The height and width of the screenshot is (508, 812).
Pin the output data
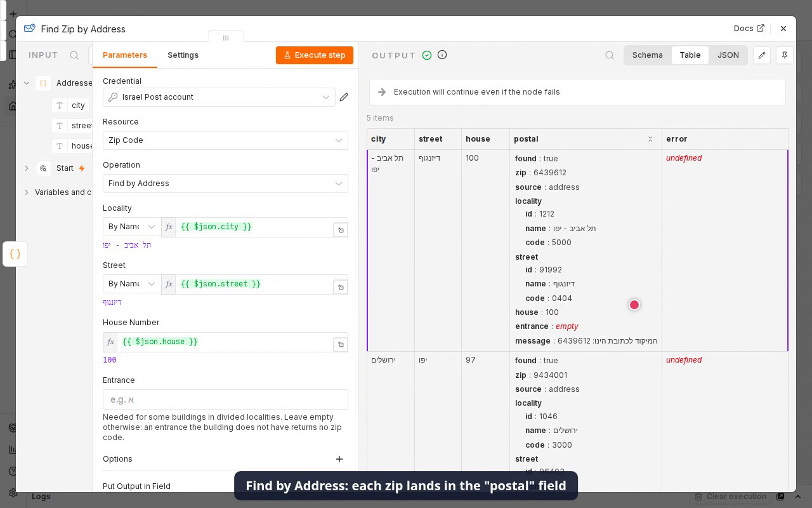click(x=785, y=55)
